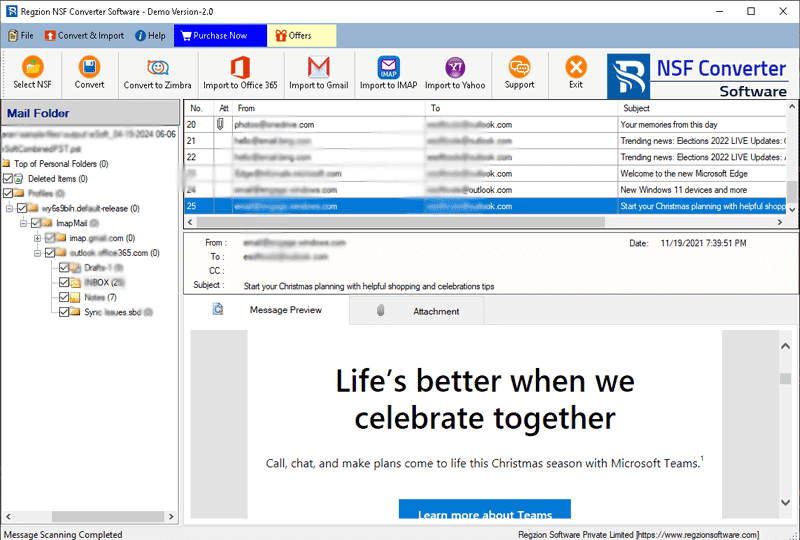The height and width of the screenshot is (540, 800).
Task: Click the Convert floppy disk icon
Action: 89,68
